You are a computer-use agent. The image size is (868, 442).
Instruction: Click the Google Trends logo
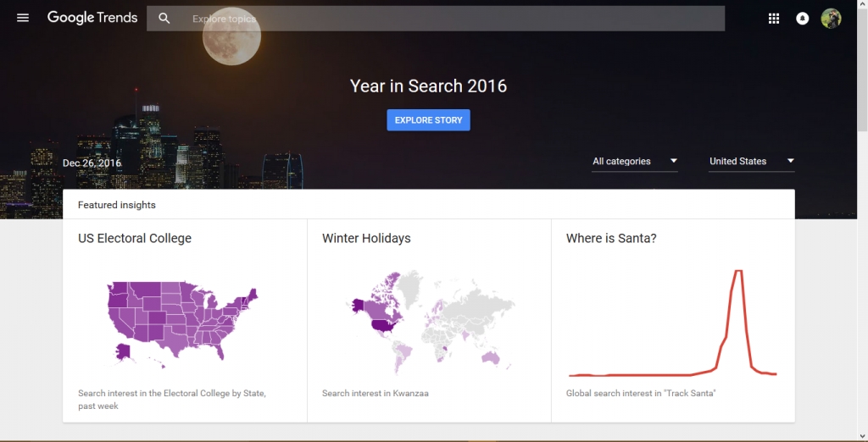(x=92, y=18)
